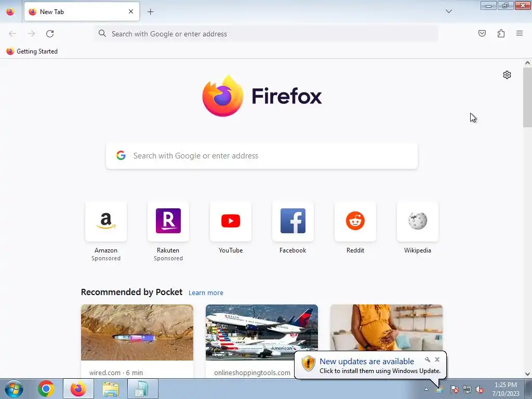Open Save to Pocket button
The image size is (532, 399).
point(482,33)
